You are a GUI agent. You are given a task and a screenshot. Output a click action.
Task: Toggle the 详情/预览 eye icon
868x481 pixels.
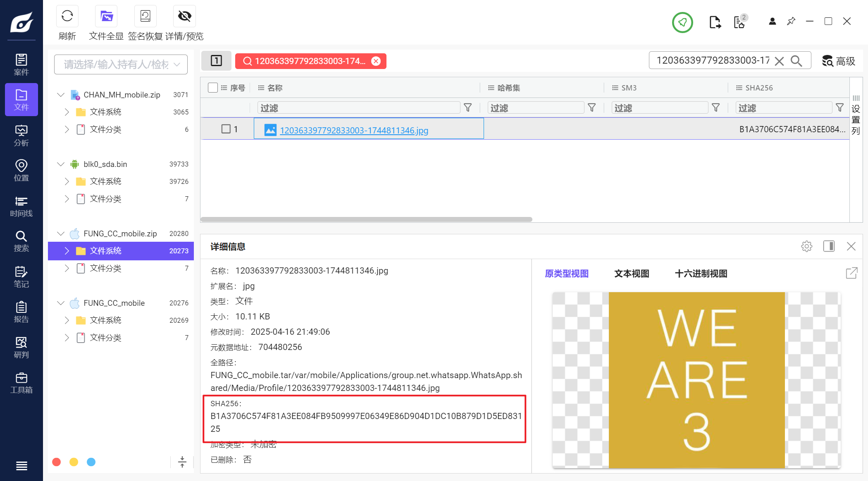tap(184, 17)
